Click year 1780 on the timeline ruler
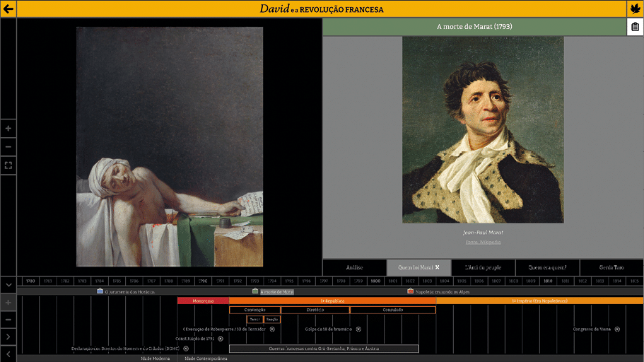This screenshot has height=362, width=644. click(x=30, y=281)
